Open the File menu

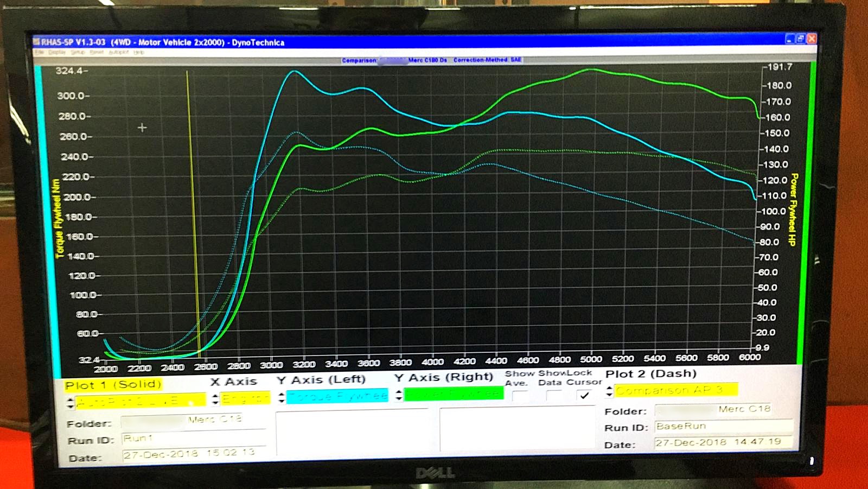point(39,52)
